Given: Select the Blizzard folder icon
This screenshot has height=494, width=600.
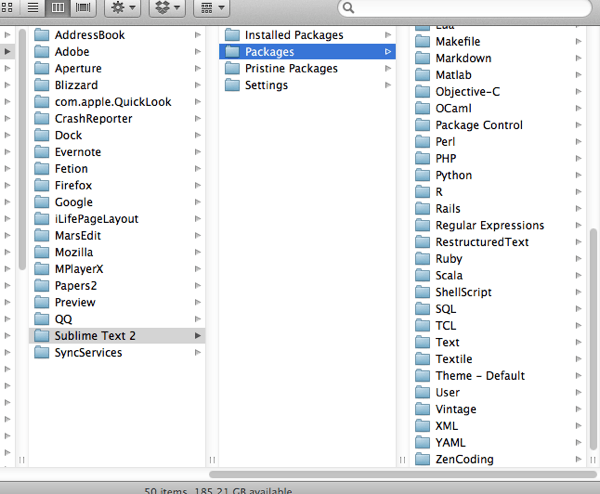Looking at the screenshot, I should (41, 85).
